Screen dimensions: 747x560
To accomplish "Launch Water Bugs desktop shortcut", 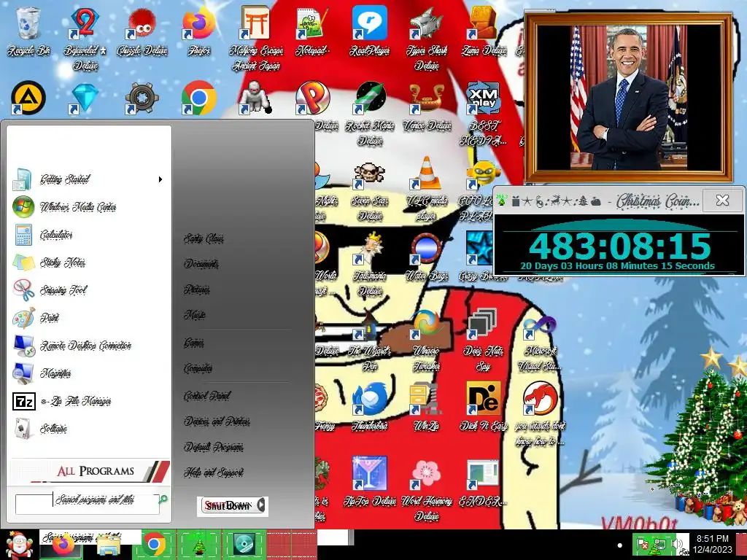I will [x=426, y=257].
